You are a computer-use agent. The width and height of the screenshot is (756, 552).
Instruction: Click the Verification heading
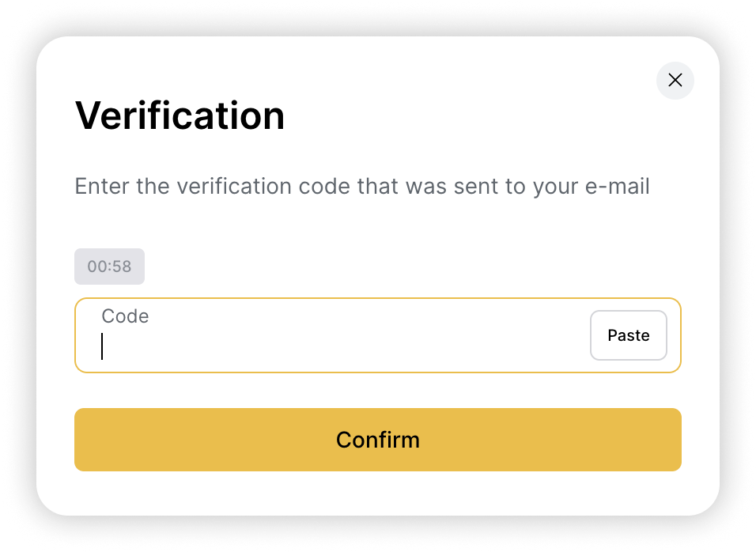coord(180,115)
